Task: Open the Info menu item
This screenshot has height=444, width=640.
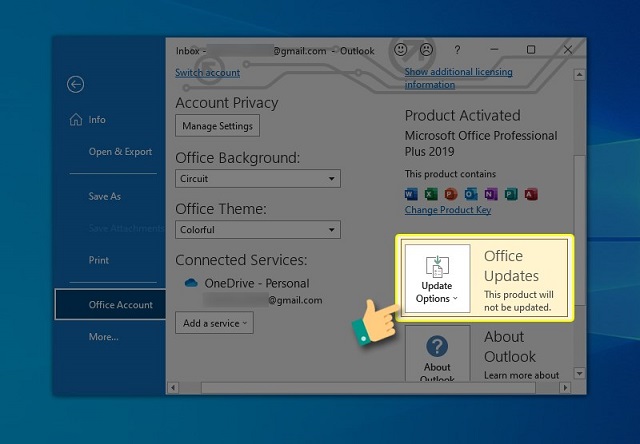Action: tap(97, 120)
